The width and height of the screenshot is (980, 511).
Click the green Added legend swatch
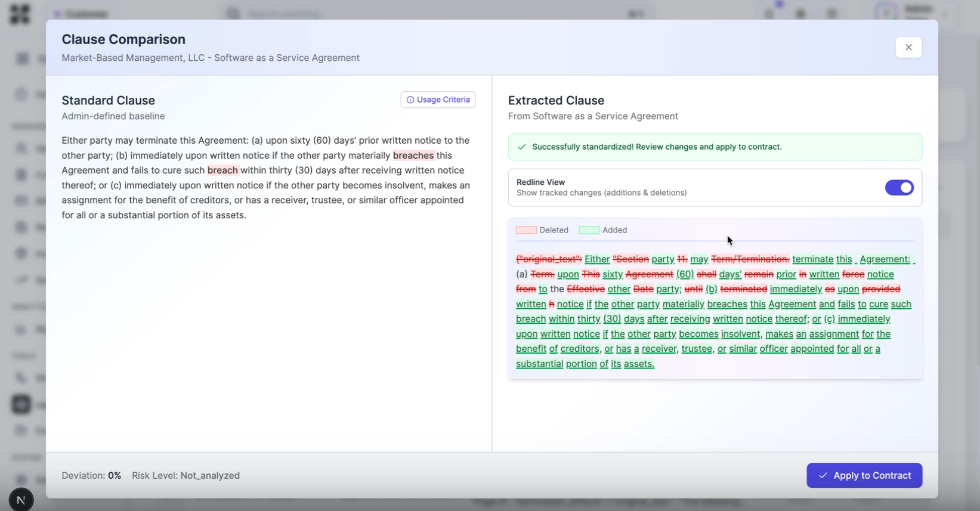pyautogui.click(x=589, y=230)
